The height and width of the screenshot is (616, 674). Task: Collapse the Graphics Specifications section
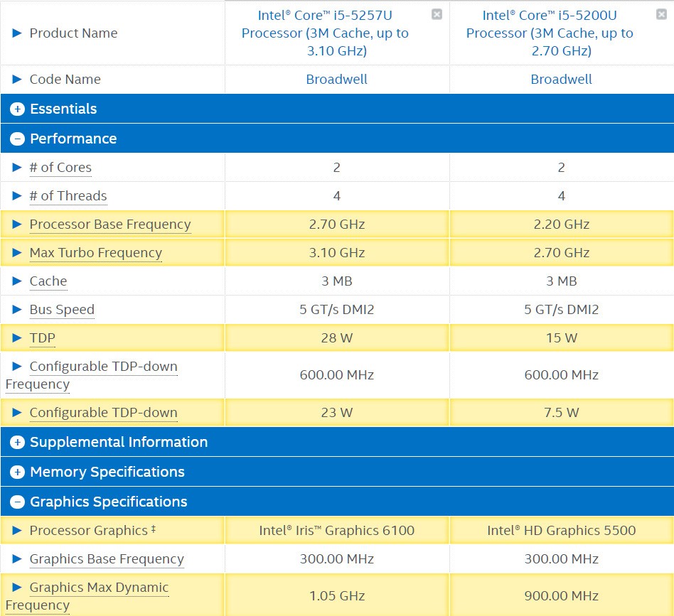pyautogui.click(x=18, y=502)
